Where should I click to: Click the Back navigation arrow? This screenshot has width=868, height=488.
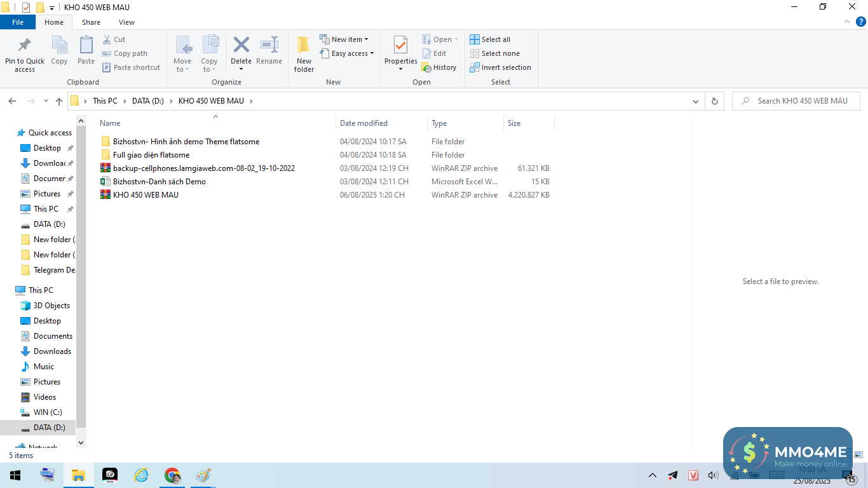pyautogui.click(x=12, y=101)
